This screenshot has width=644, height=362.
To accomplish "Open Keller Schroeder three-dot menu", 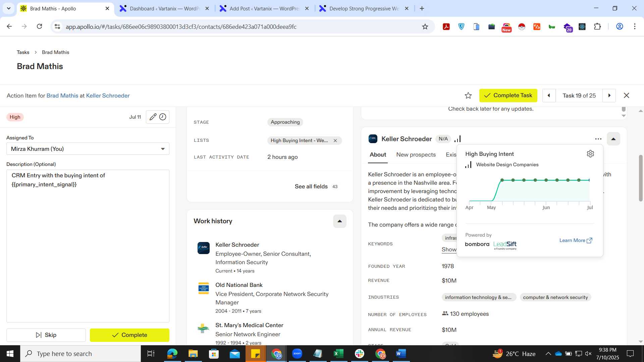I will (x=598, y=139).
